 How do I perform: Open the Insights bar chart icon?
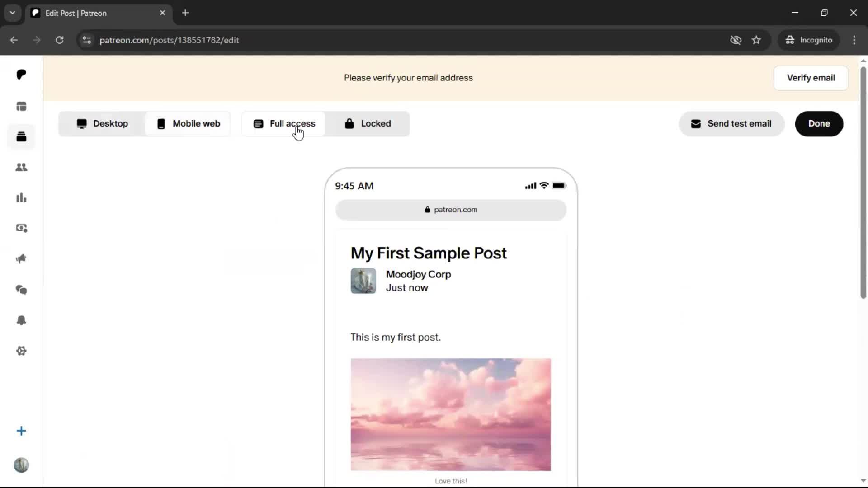point(21,198)
